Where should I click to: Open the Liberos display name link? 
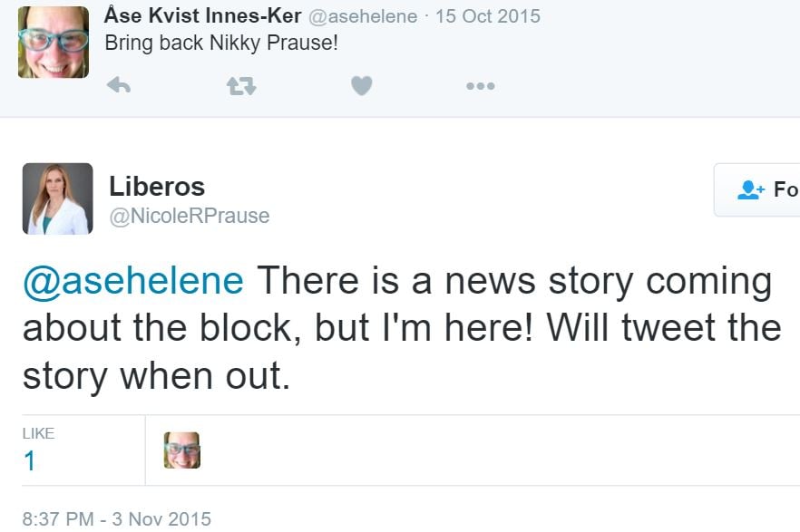pyautogui.click(x=157, y=187)
